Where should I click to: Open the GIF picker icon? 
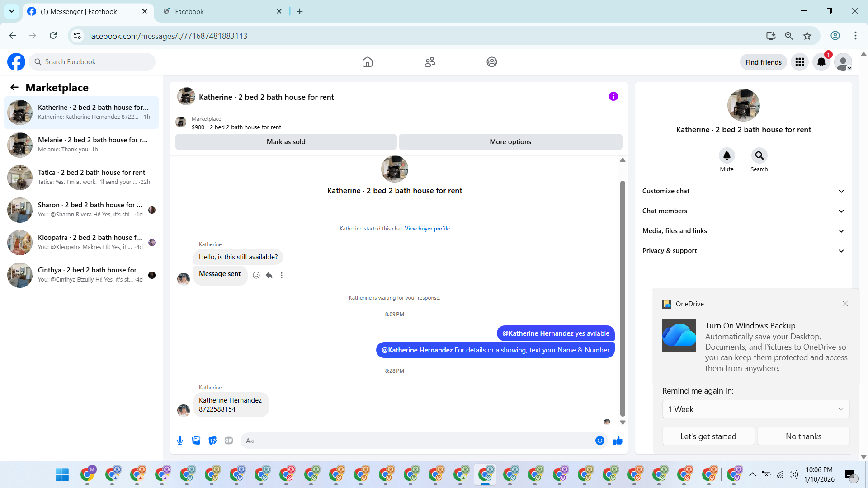click(x=229, y=441)
